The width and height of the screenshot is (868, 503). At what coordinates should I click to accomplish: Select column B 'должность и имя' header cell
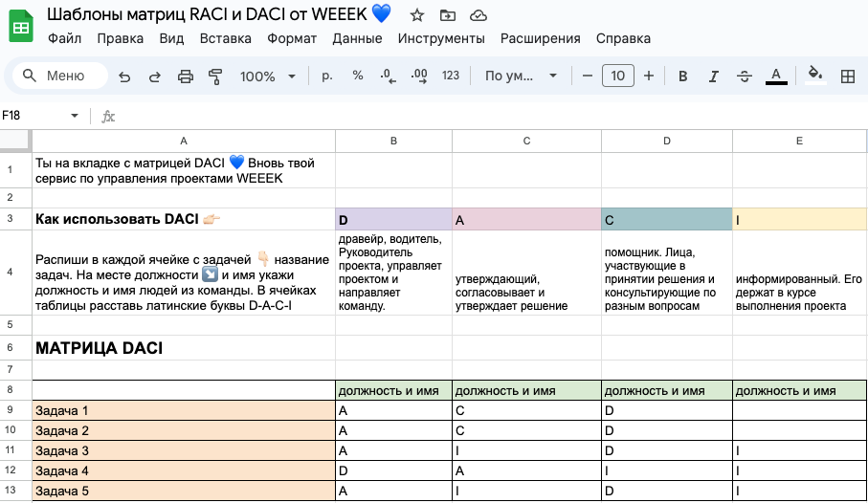pos(393,391)
